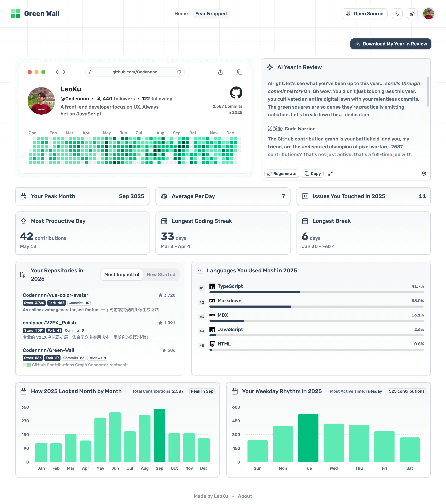446x504 pixels.
Task: Regenerate the AI year review
Action: 282,174
